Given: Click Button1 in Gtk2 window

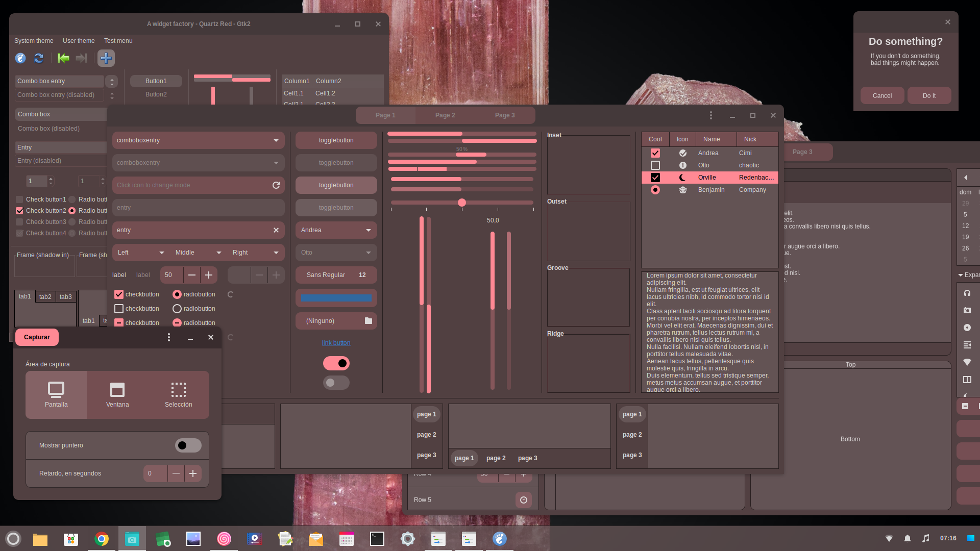Looking at the screenshot, I should (156, 81).
